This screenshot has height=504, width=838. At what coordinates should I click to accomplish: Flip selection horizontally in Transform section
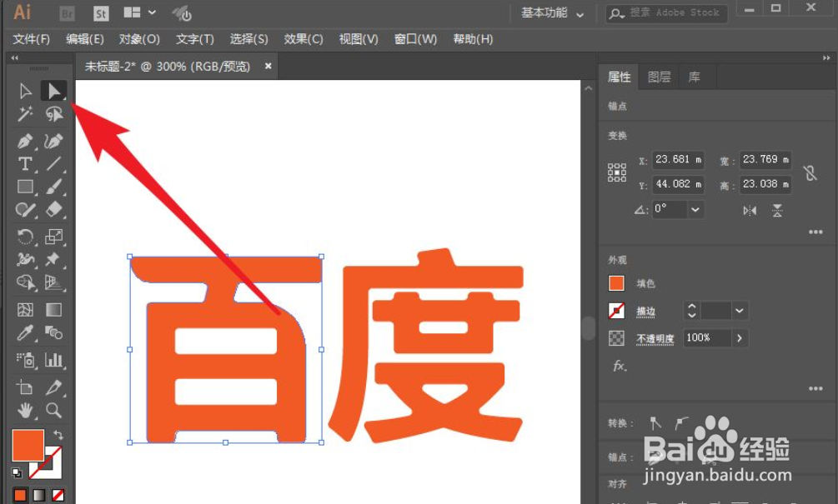click(750, 211)
